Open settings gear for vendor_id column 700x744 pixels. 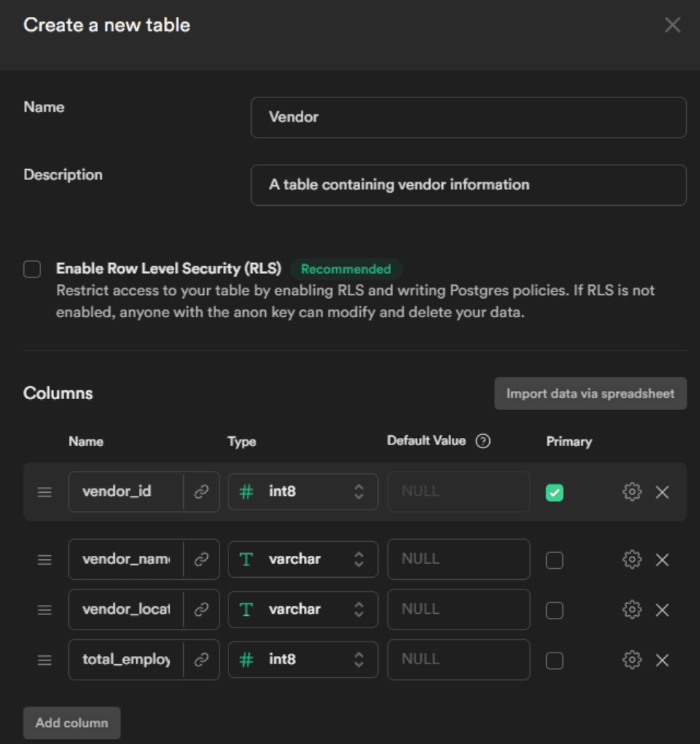[631, 492]
